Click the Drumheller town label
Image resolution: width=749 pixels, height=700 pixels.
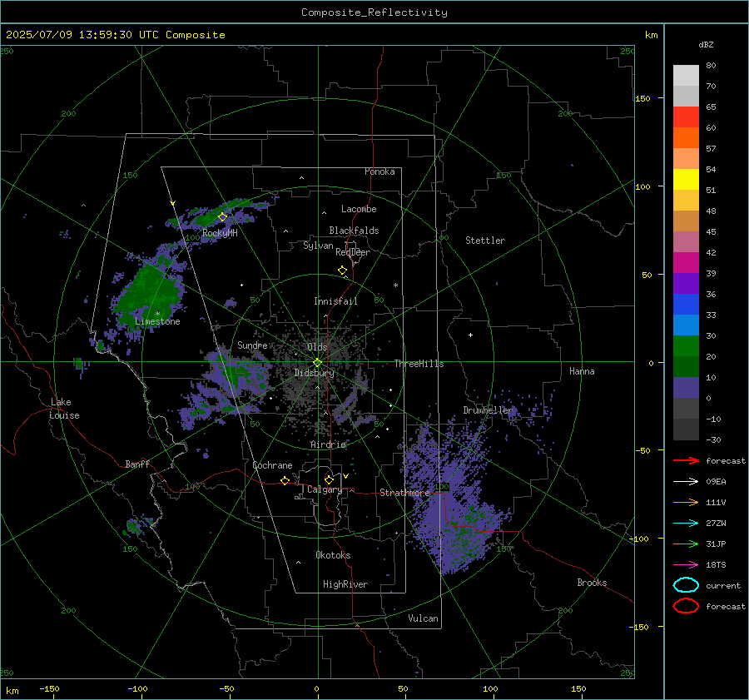click(x=488, y=410)
